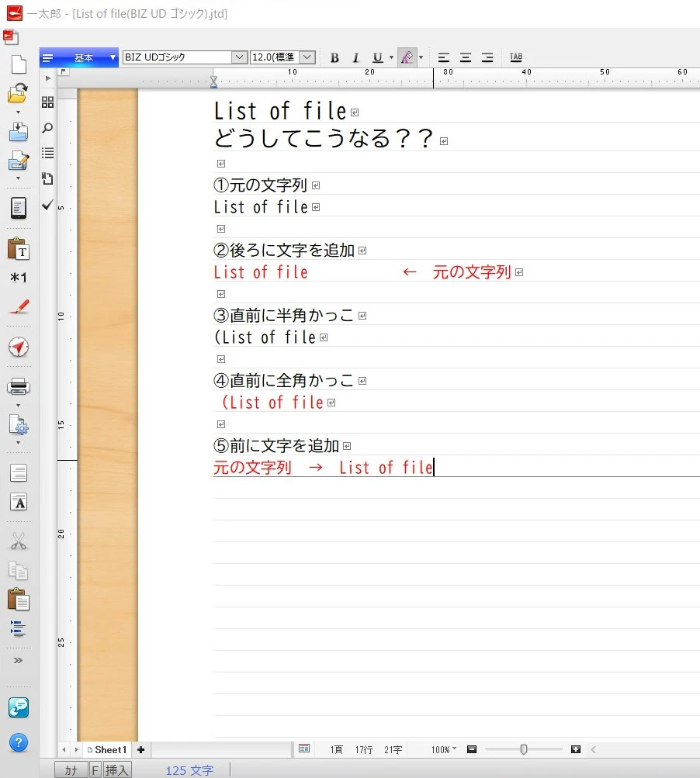Image resolution: width=700 pixels, height=778 pixels.
Task: Align text to the right
Action: coord(487,57)
